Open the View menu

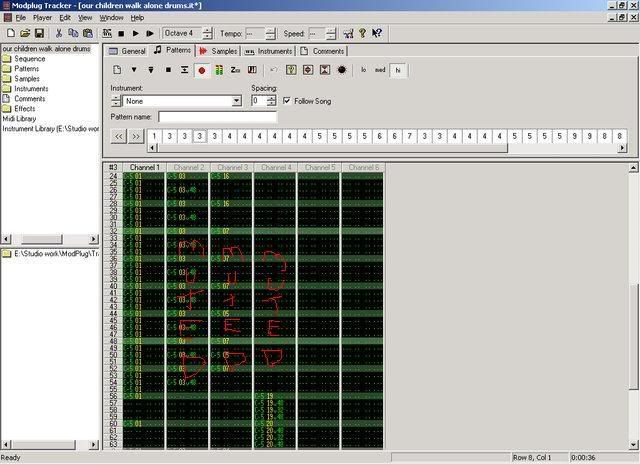[x=85, y=18]
